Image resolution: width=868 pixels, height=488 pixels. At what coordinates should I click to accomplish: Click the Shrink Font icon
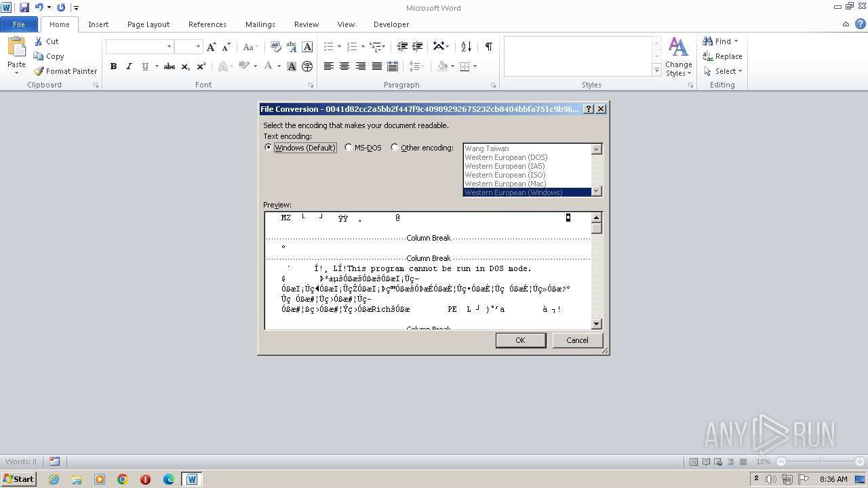click(x=226, y=47)
